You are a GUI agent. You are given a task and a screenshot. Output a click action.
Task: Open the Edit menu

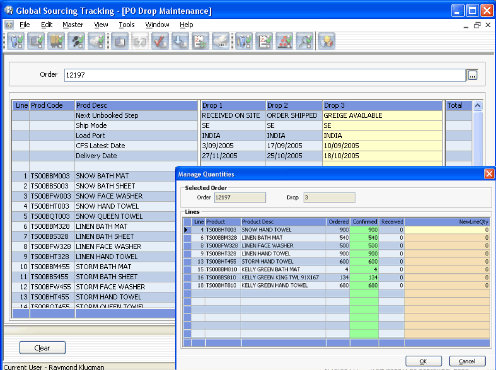[46, 25]
